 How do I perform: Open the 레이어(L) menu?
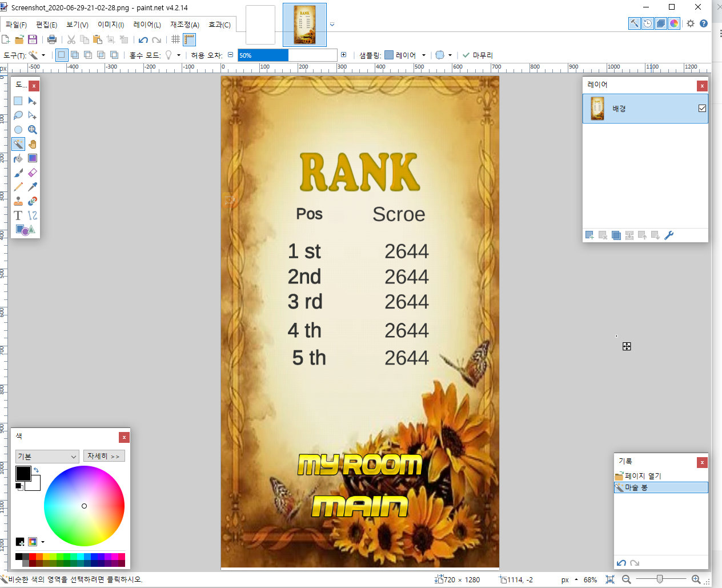coord(147,25)
